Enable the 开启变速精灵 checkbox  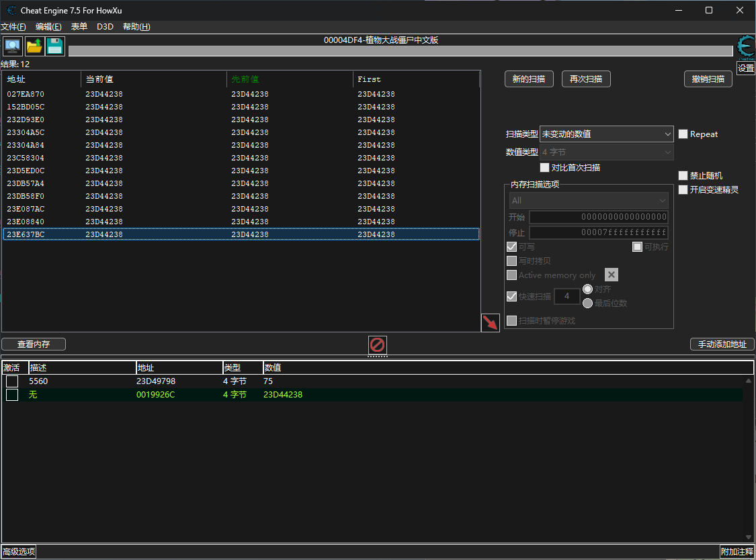tap(683, 189)
